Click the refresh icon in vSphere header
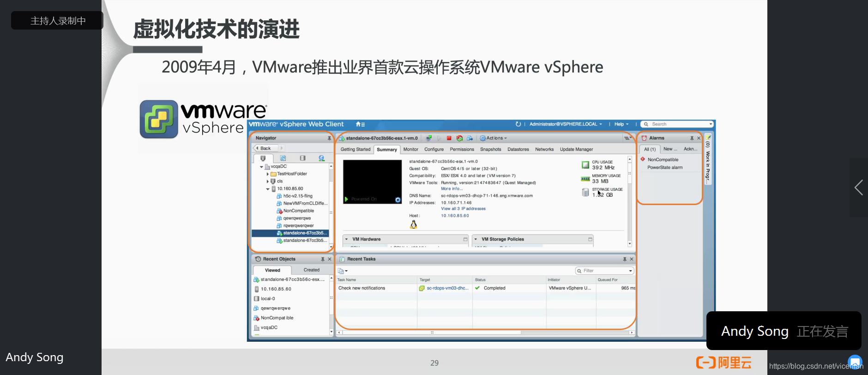The height and width of the screenshot is (375, 868). [518, 124]
